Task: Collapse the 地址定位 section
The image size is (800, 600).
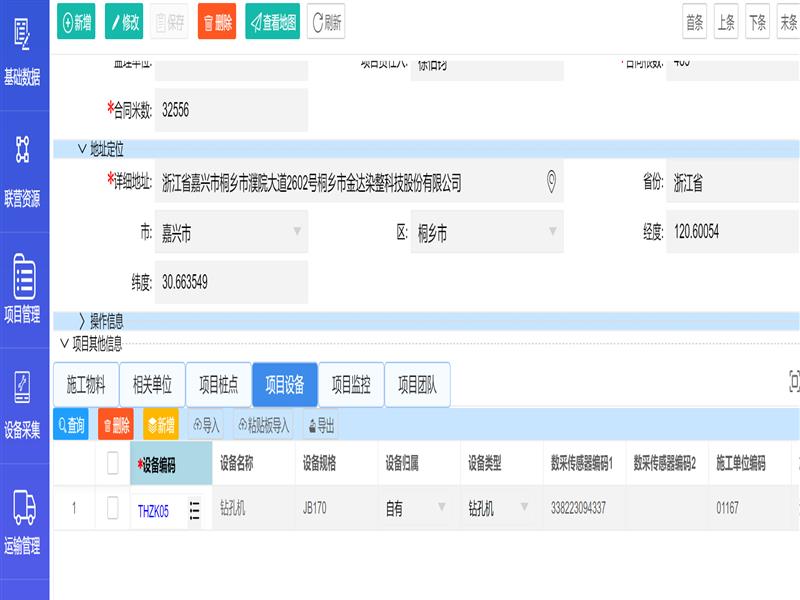Action: [x=82, y=149]
